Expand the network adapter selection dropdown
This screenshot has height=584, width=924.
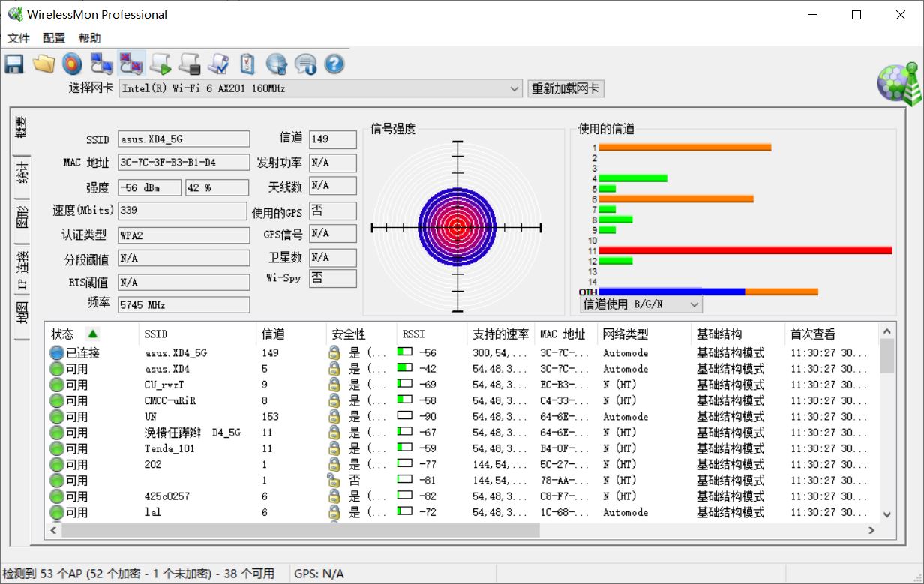click(x=514, y=88)
